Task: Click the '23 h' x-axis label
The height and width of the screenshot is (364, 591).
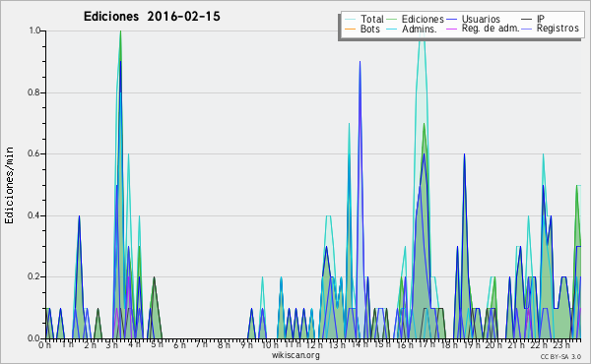Action: pos(561,345)
